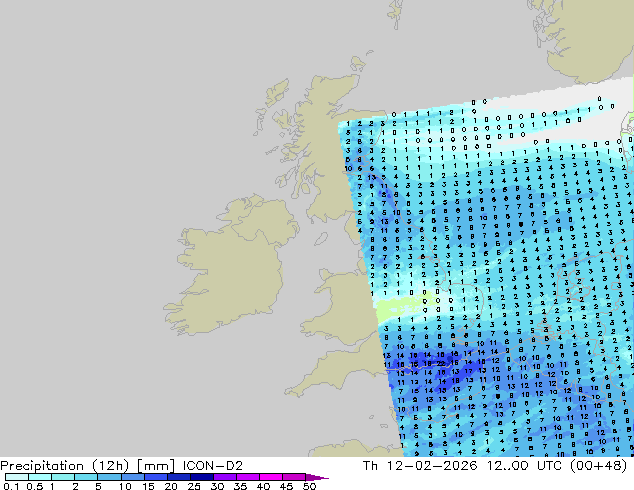Screen dimensions: 634x490
Task: Click the "0.5" legend value label
Action: click(x=34, y=486)
